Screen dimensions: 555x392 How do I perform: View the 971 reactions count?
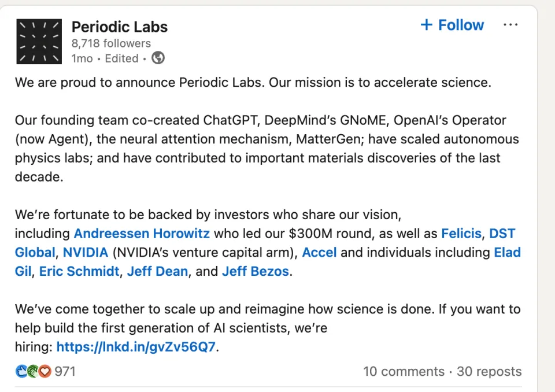point(65,371)
